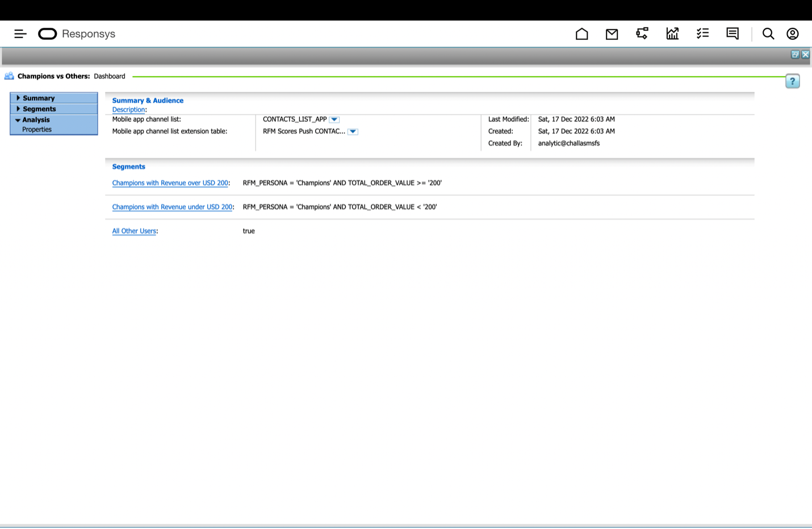812x529 pixels.
Task: Click the help question mark button
Action: click(793, 81)
